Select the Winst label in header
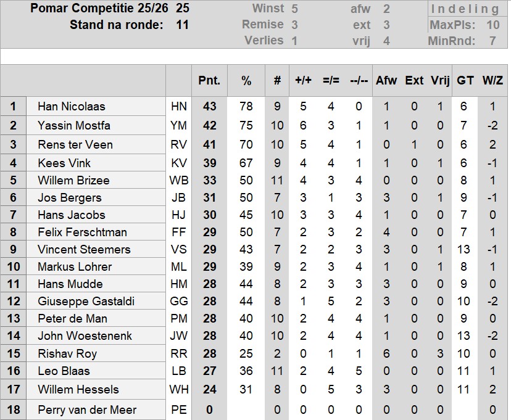 [268, 9]
